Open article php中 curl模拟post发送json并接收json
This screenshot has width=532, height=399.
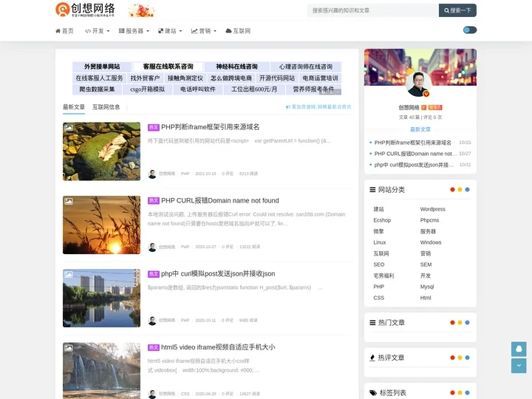coord(218,274)
